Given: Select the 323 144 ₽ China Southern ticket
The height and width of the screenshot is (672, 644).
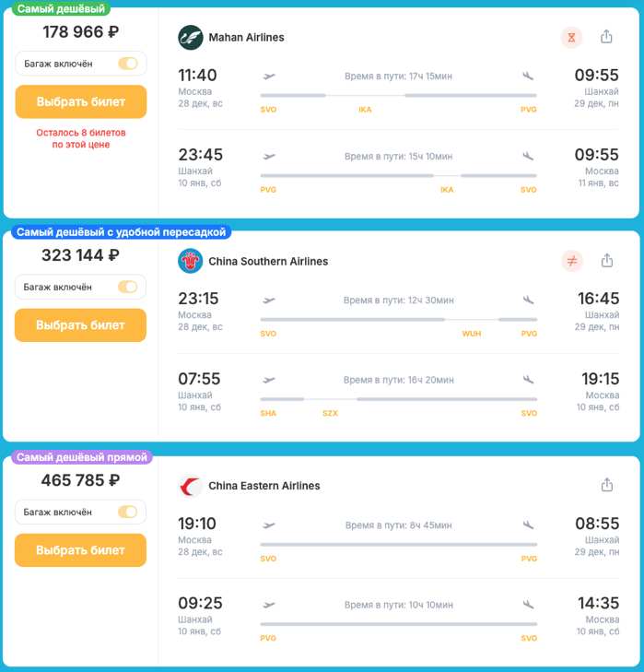Looking at the screenshot, I should [x=81, y=325].
